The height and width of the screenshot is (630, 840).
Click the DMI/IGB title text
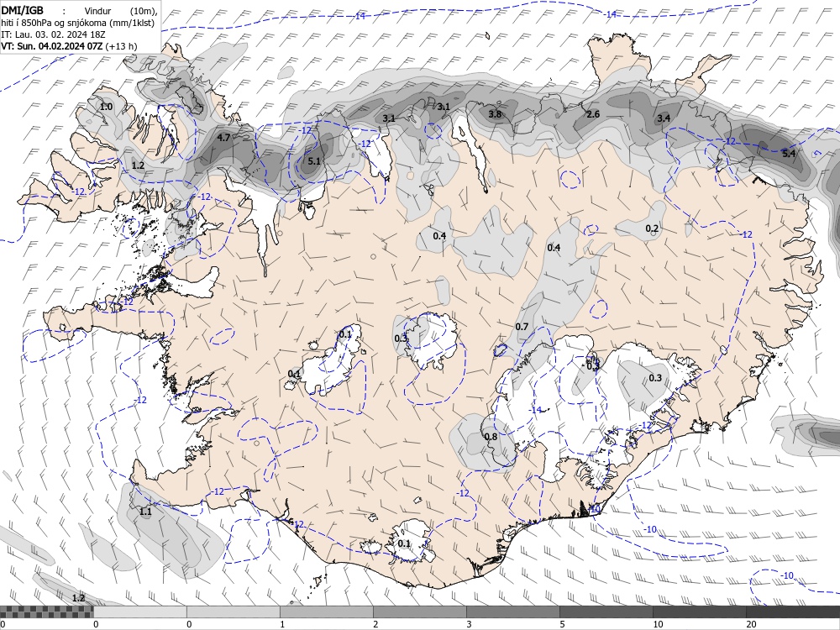point(23,9)
